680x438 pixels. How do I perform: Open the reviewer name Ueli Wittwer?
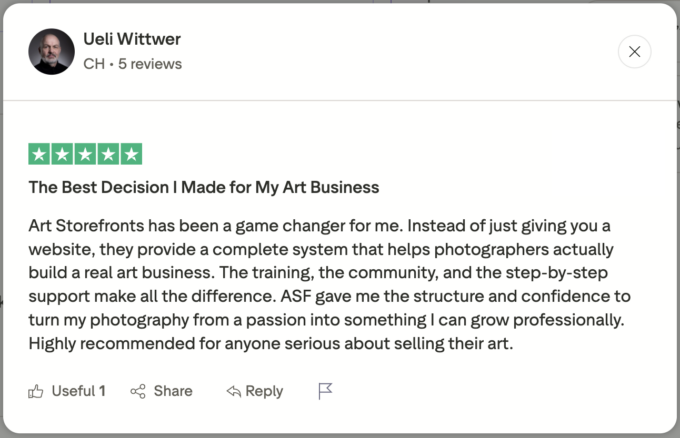[x=132, y=40]
